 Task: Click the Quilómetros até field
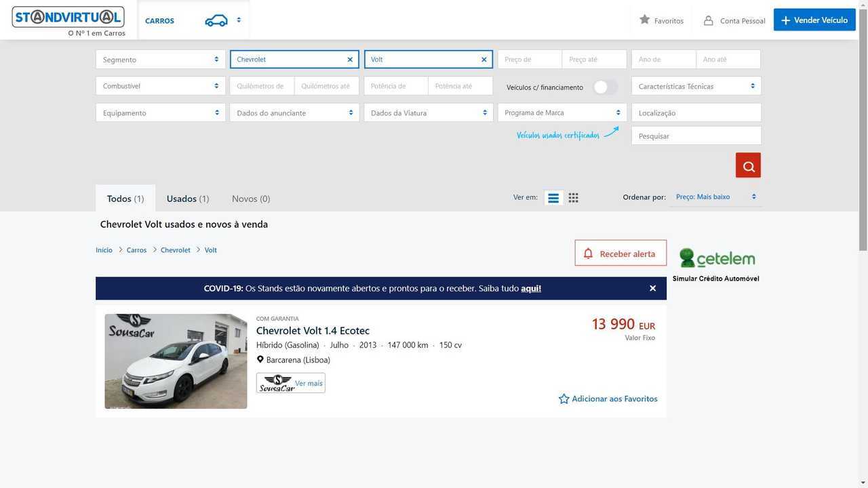tap(327, 86)
